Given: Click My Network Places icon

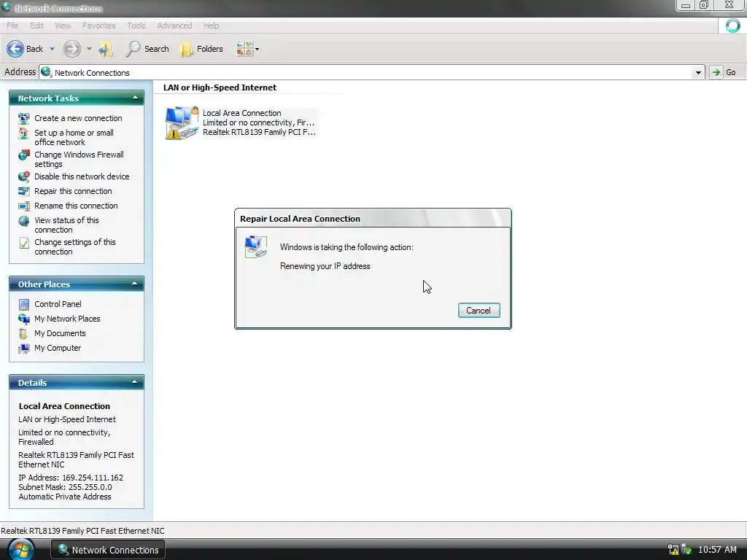Looking at the screenshot, I should 24,319.
